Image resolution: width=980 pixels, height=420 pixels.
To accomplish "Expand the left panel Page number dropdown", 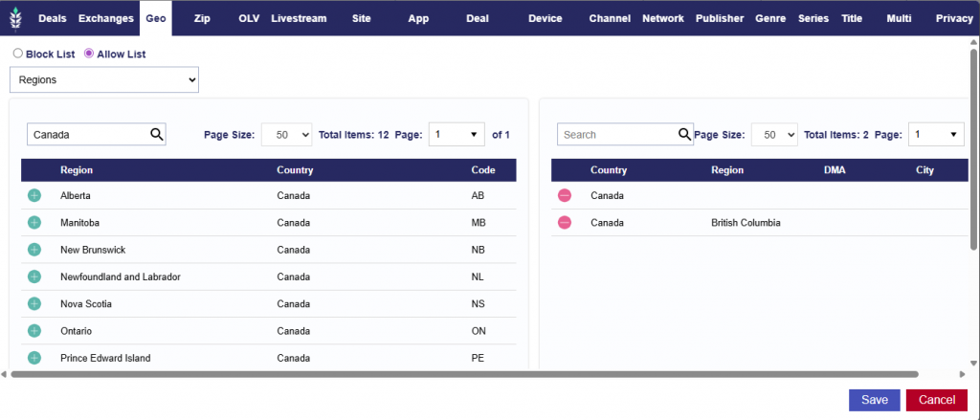I will pos(457,135).
